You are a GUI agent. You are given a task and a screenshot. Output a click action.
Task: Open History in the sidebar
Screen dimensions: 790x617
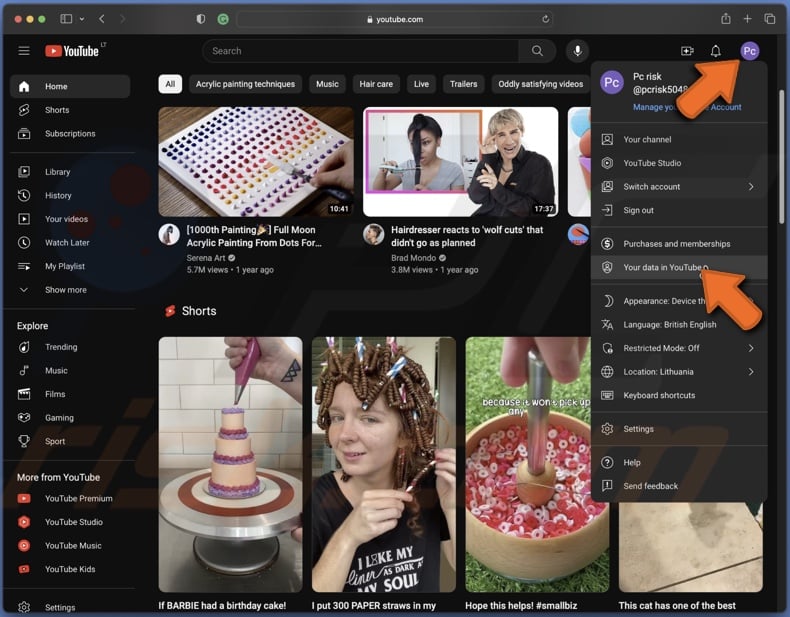70,195
